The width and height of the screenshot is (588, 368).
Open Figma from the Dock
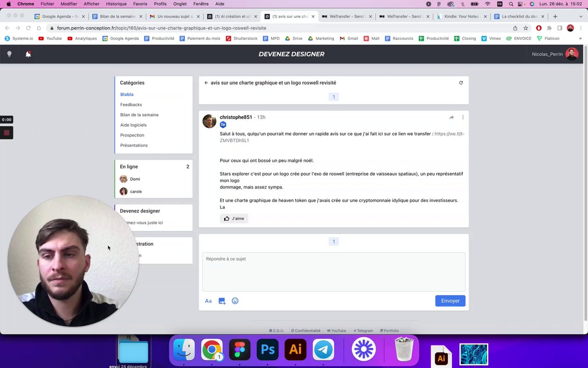point(240,350)
